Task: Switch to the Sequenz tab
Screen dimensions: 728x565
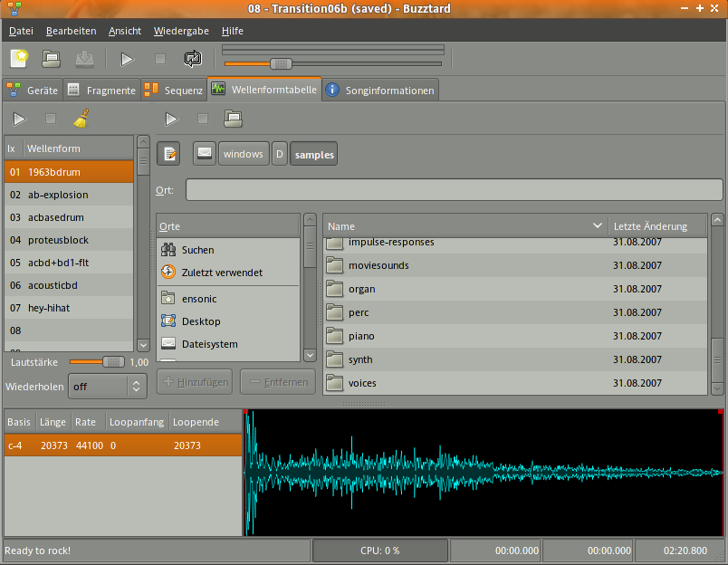Action: (x=174, y=90)
